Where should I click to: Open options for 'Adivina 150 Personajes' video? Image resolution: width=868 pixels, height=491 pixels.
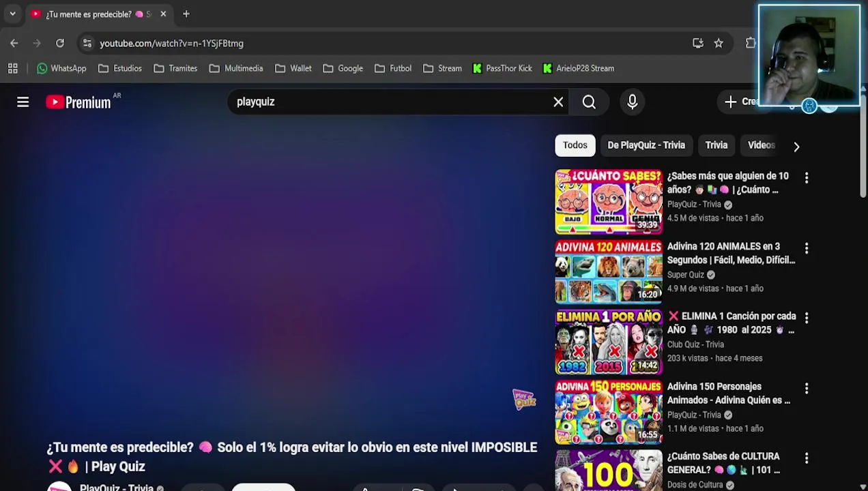(807, 388)
